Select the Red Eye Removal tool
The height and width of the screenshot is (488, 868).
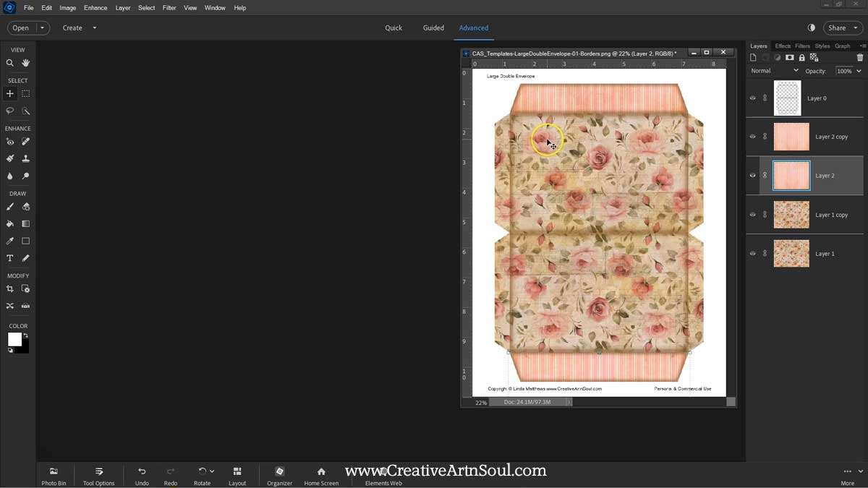tap(10, 142)
